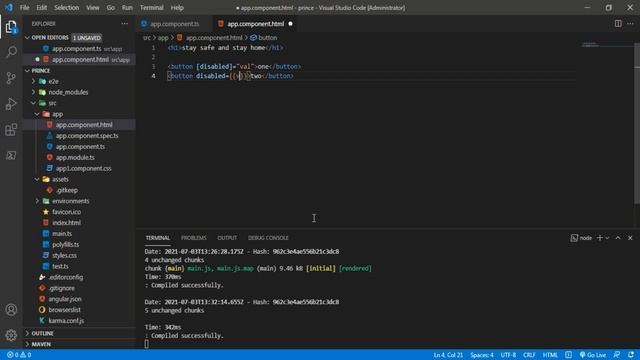Open the View menu
Image resolution: width=640 pixels, height=360 pixels.
pyautogui.click(x=93, y=7)
